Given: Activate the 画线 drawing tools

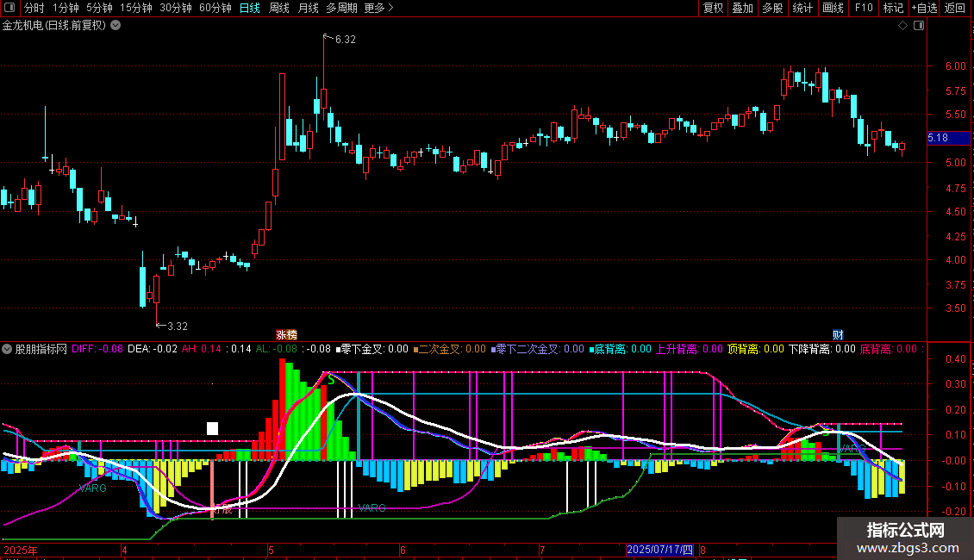Looking at the screenshot, I should [833, 8].
